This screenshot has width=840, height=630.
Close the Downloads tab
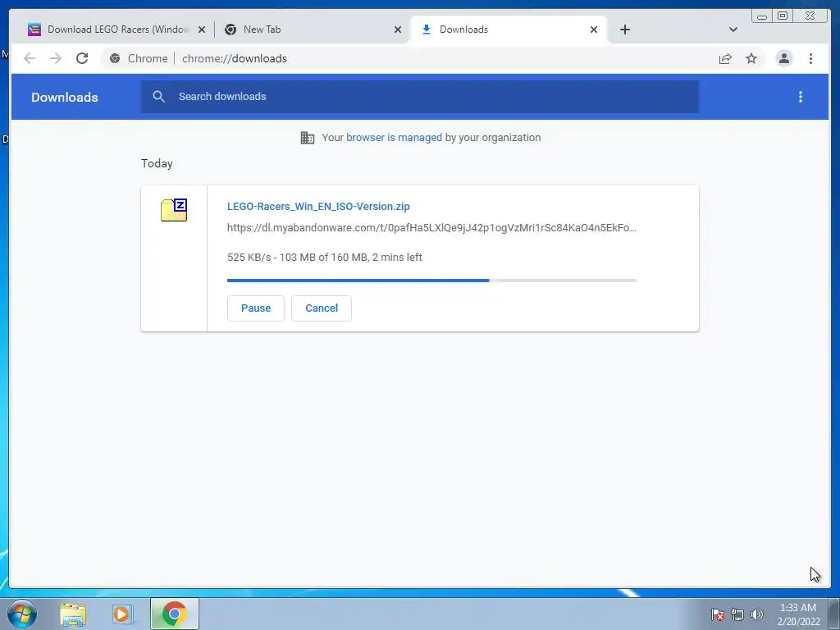pyautogui.click(x=594, y=30)
